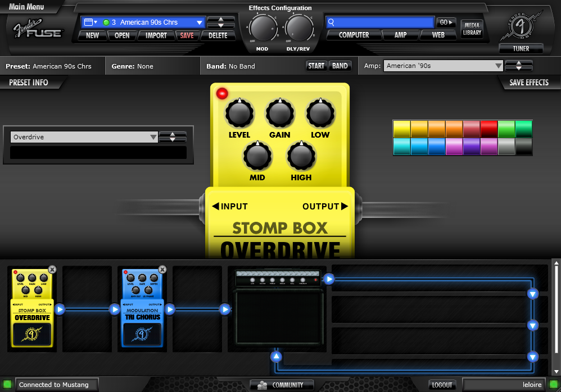Click the stepper beside the Overdrive dropdown
The width and height of the screenshot is (561, 392).
click(173, 137)
